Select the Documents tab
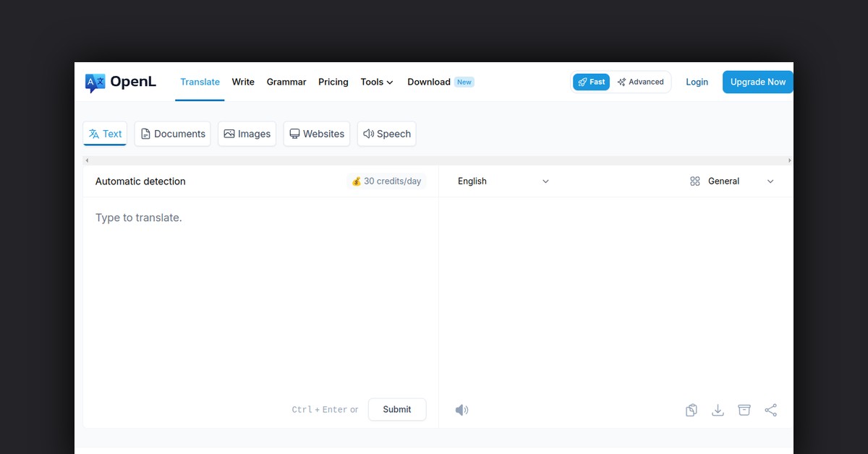 (x=173, y=134)
